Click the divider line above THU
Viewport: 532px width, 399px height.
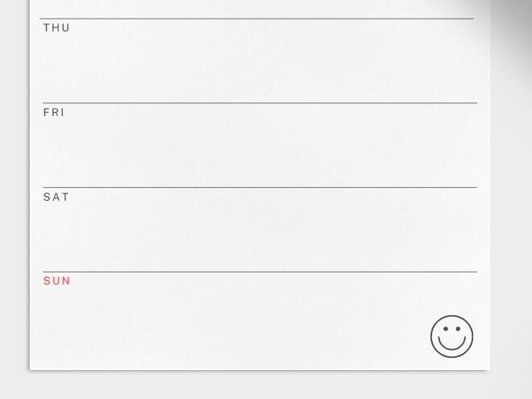click(256, 19)
